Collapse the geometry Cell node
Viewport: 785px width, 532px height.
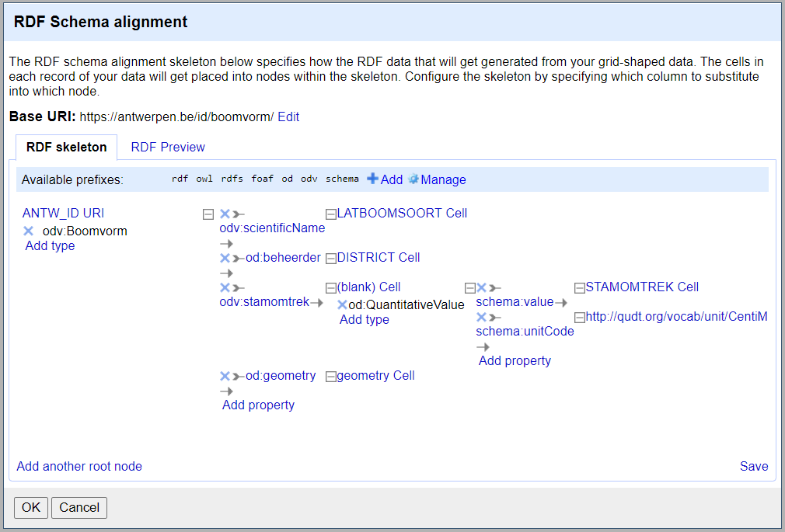point(330,377)
